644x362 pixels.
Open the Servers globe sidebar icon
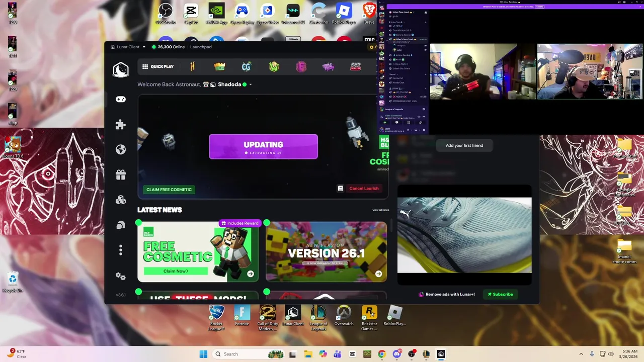[121, 149]
